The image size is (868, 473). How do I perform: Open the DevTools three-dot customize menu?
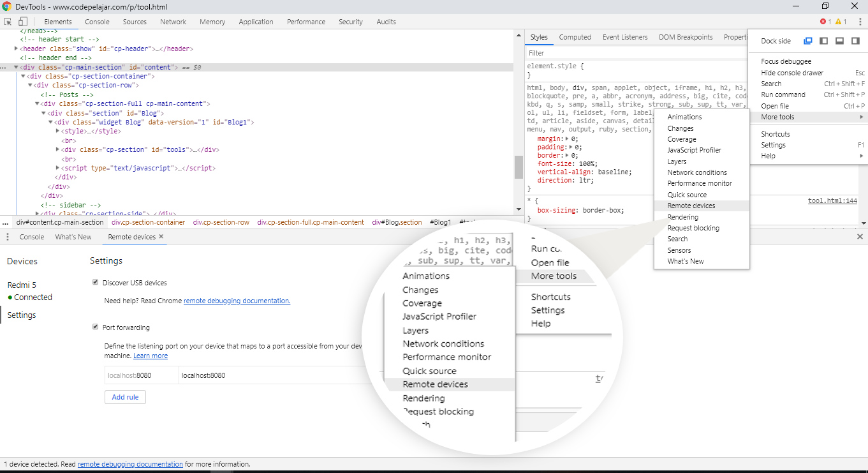click(x=859, y=22)
